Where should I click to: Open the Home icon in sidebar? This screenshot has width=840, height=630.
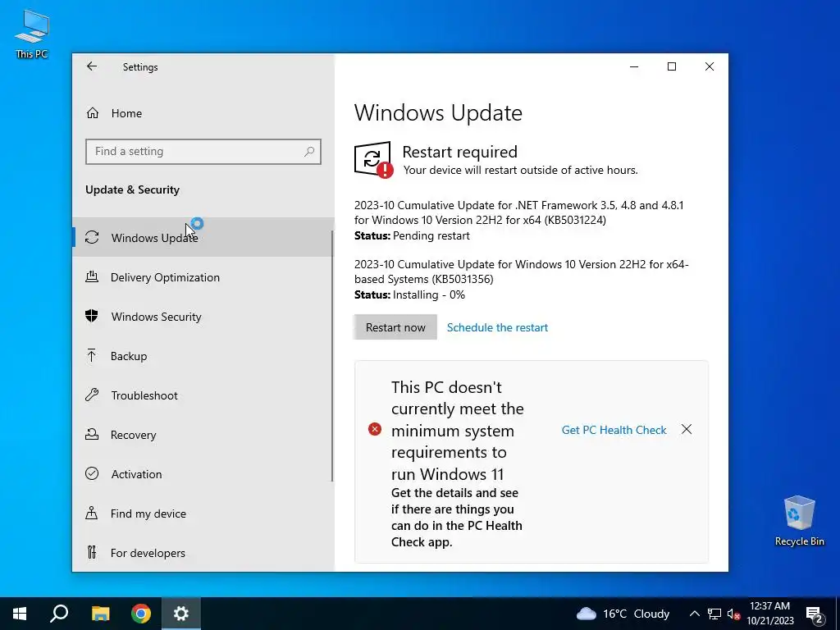tap(93, 113)
